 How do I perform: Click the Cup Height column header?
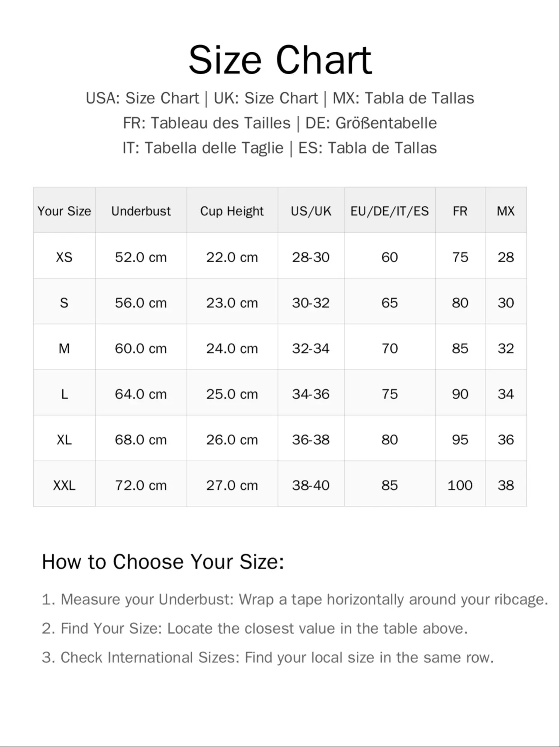(x=232, y=211)
